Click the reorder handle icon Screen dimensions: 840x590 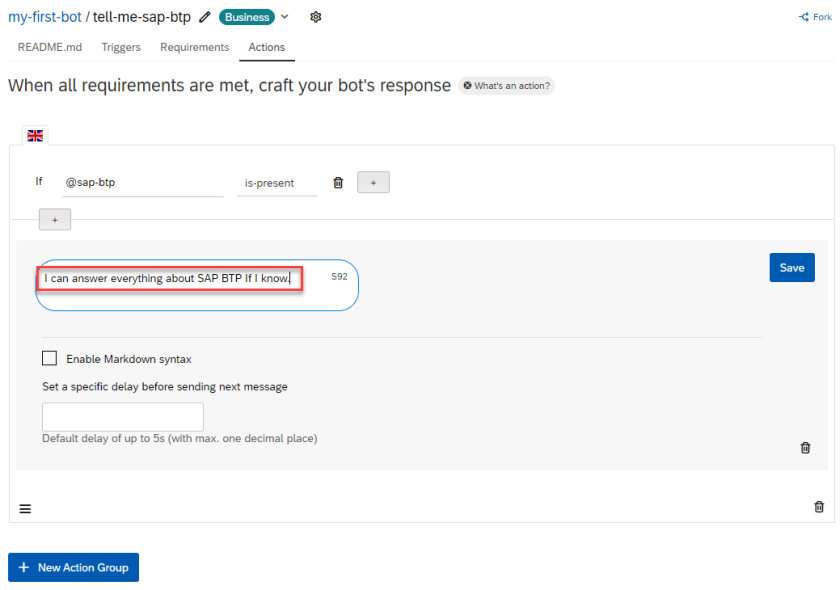coord(25,508)
